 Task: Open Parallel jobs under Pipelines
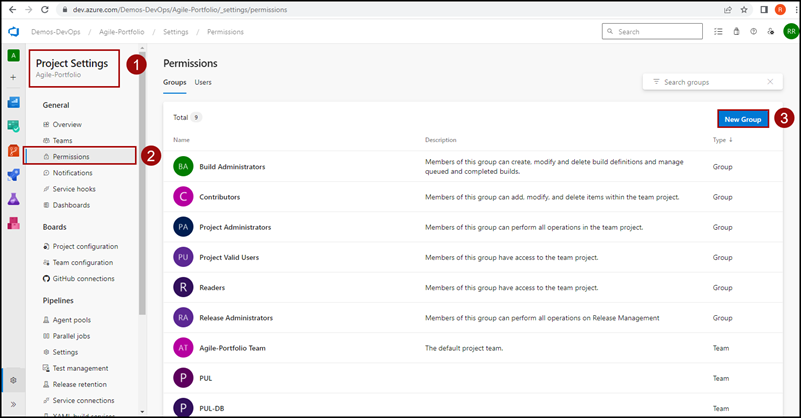tap(71, 336)
